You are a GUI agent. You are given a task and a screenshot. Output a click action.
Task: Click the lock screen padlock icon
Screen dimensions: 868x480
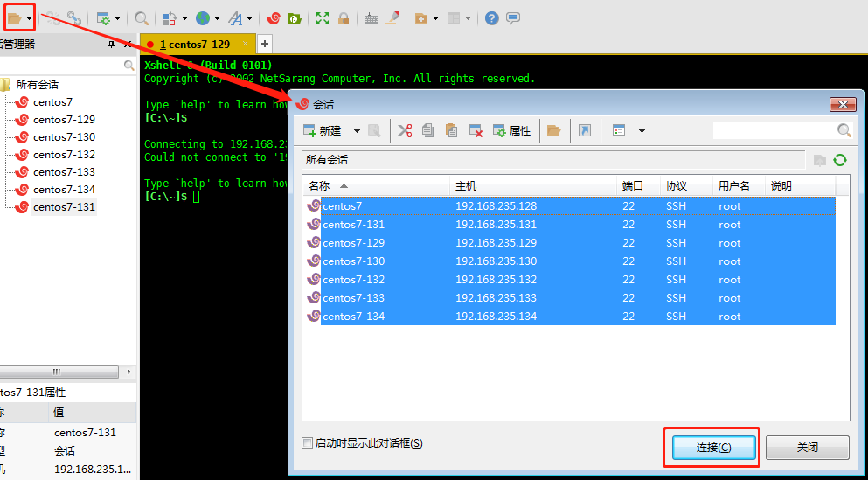pyautogui.click(x=344, y=18)
